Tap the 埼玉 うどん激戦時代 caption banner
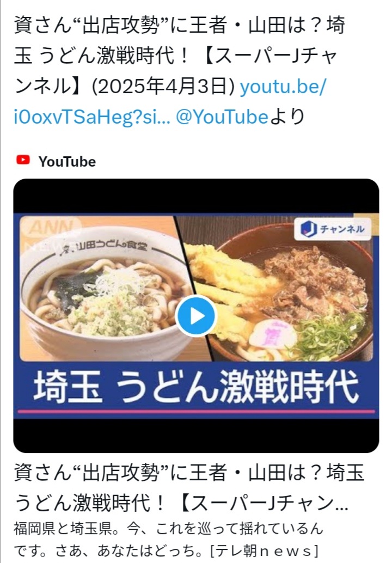Viewport: 392px width, 563px height. point(196,387)
